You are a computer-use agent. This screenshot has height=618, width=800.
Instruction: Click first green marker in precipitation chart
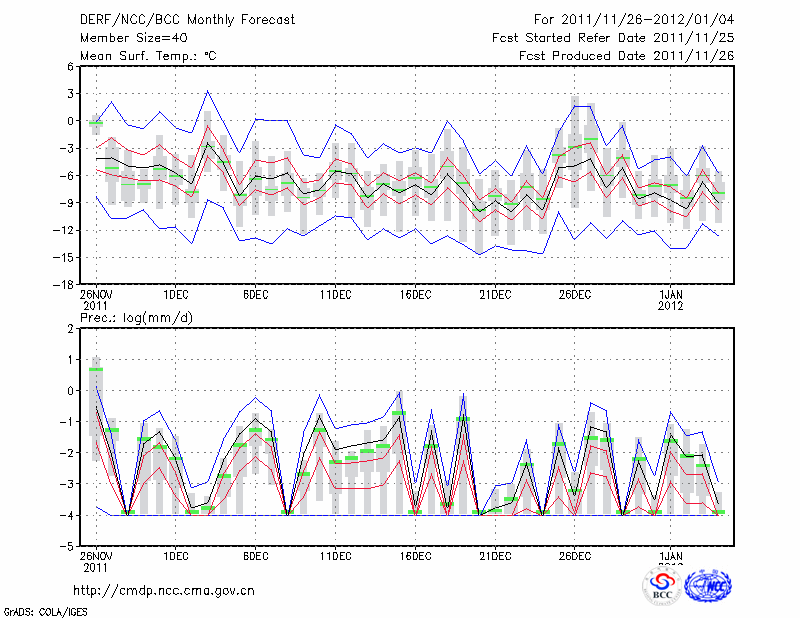click(x=96, y=369)
